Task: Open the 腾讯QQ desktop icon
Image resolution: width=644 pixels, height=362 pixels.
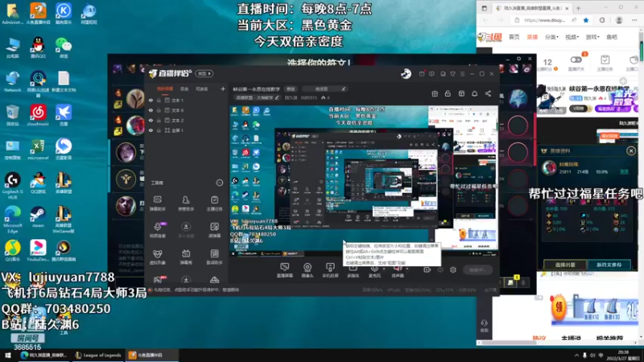Action: click(38, 47)
